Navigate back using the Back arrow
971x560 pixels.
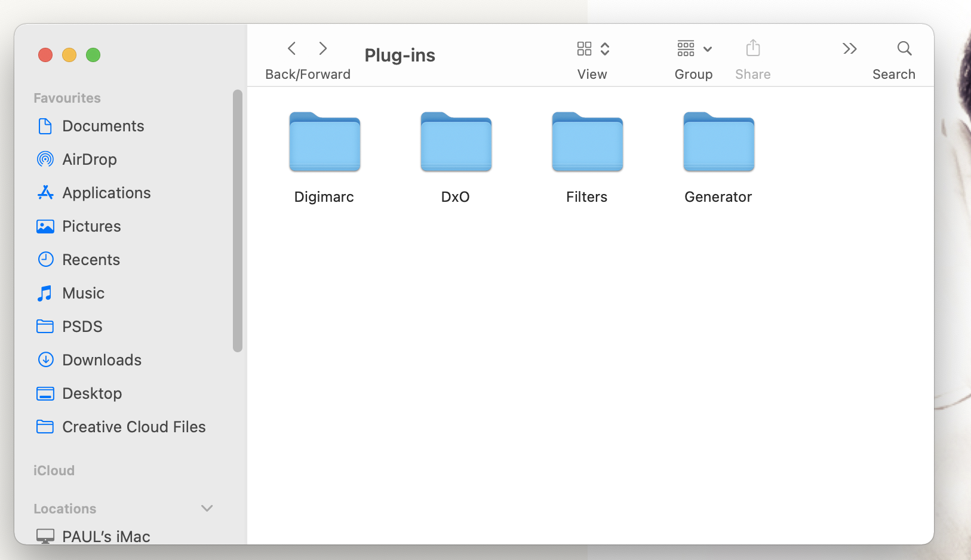[x=291, y=48]
